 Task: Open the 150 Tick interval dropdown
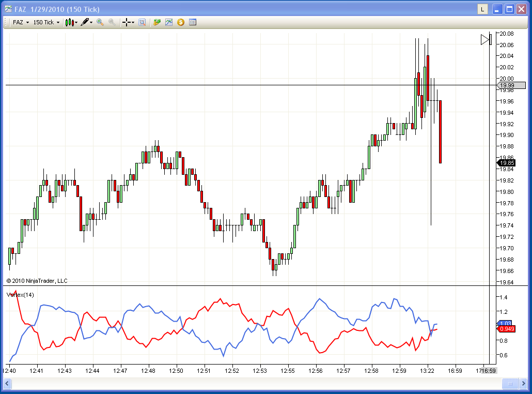(x=46, y=22)
